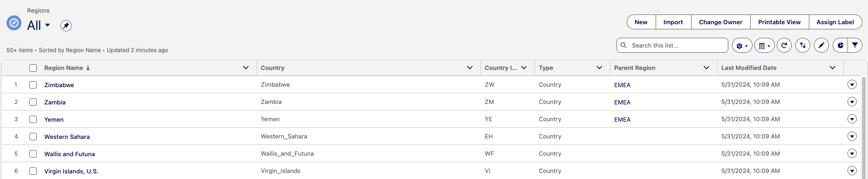Click the New button

(641, 22)
